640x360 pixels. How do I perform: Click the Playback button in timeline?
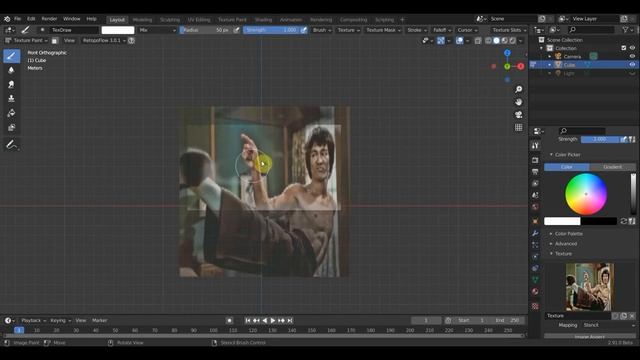click(33, 320)
